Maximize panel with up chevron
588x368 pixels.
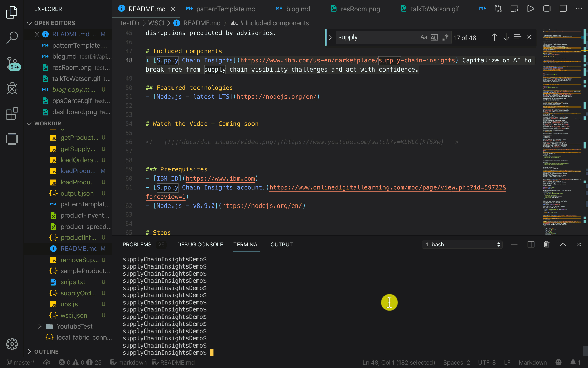(x=563, y=244)
